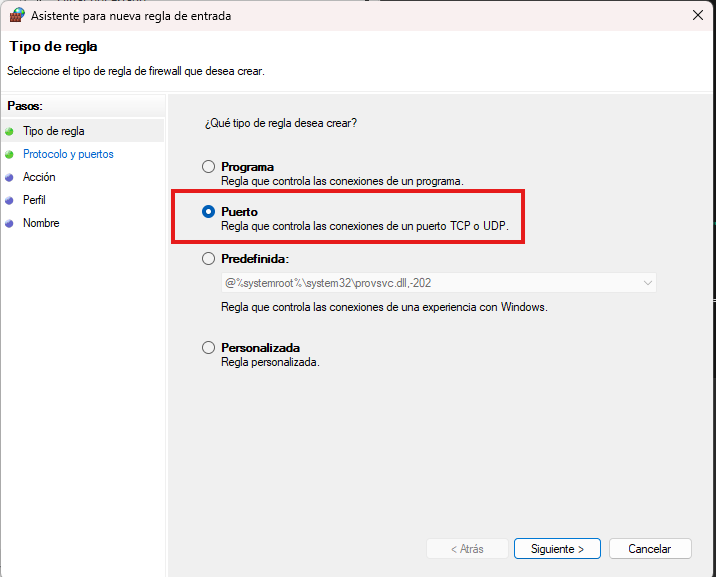Select the Tipo de regla step label
The height and width of the screenshot is (577, 716).
coord(54,131)
